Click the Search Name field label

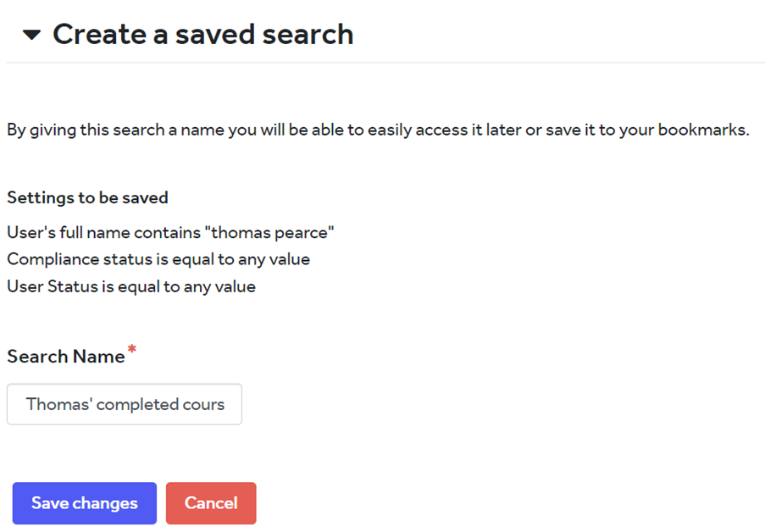pyautogui.click(x=68, y=356)
